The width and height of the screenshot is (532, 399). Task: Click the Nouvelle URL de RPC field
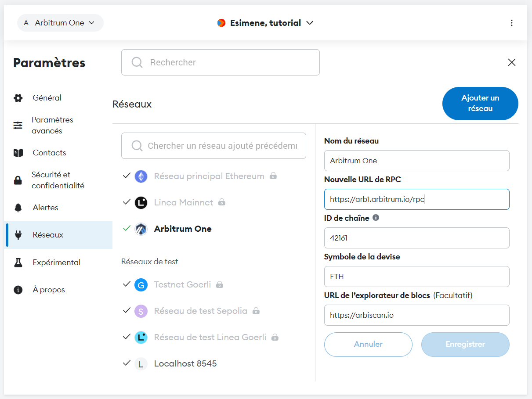[x=417, y=199]
